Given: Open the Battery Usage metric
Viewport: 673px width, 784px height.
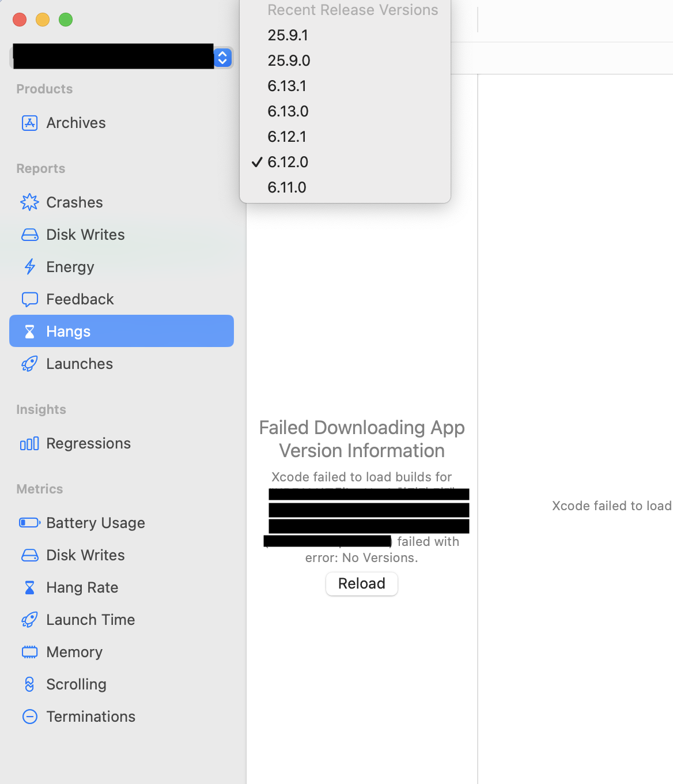Looking at the screenshot, I should click(122, 523).
